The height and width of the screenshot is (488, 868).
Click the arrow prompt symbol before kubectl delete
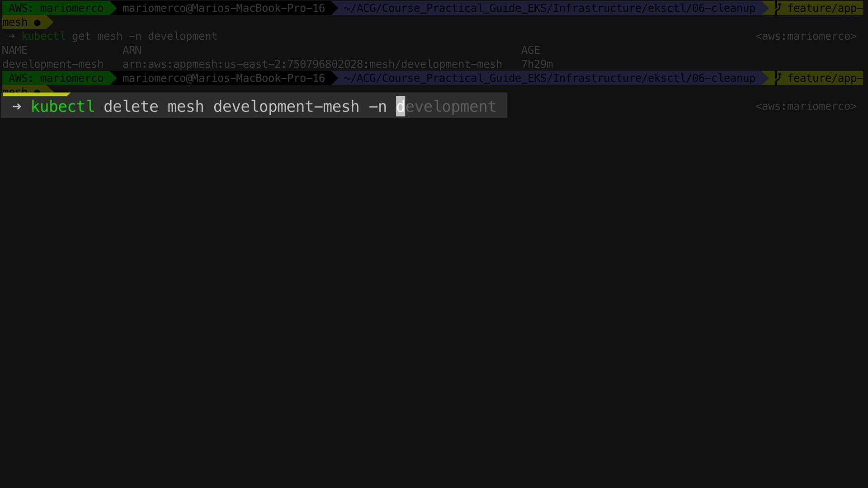tap(17, 107)
